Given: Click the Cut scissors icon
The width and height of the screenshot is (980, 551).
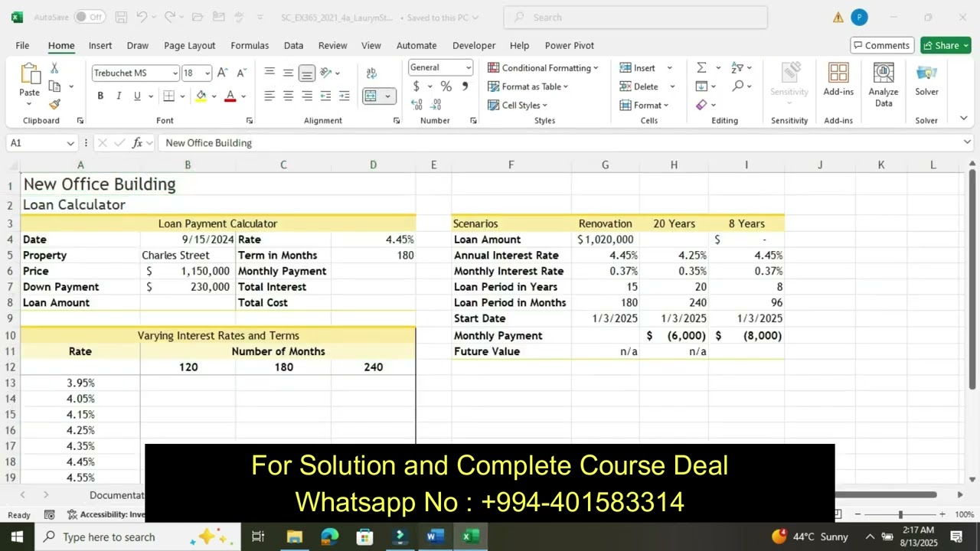Looking at the screenshot, I should coord(54,68).
